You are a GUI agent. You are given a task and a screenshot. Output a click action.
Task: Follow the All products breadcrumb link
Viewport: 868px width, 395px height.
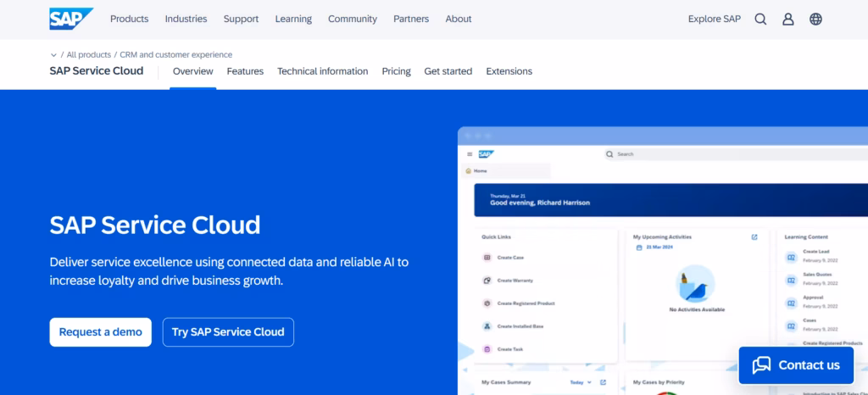click(88, 55)
